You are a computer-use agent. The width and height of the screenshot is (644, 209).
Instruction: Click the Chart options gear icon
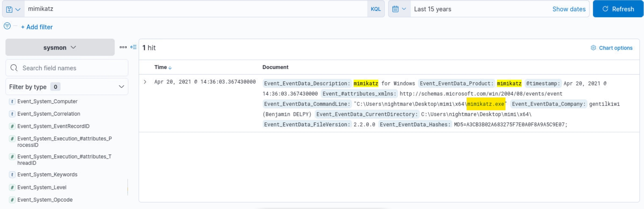pyautogui.click(x=593, y=48)
